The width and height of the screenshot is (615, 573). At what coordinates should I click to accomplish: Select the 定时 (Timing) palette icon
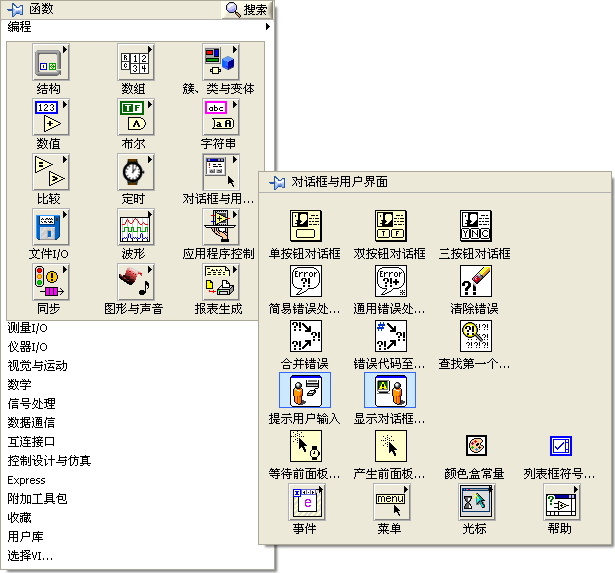pyautogui.click(x=133, y=173)
